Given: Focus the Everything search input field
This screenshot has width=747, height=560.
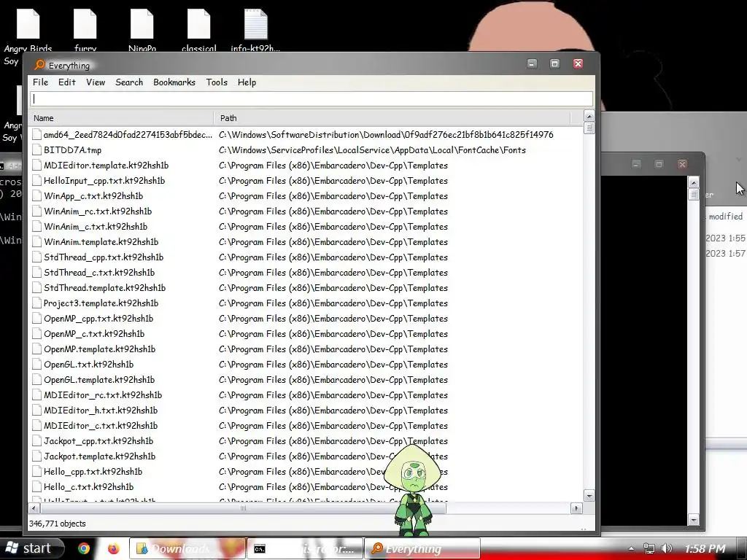Looking at the screenshot, I should tap(311, 99).
